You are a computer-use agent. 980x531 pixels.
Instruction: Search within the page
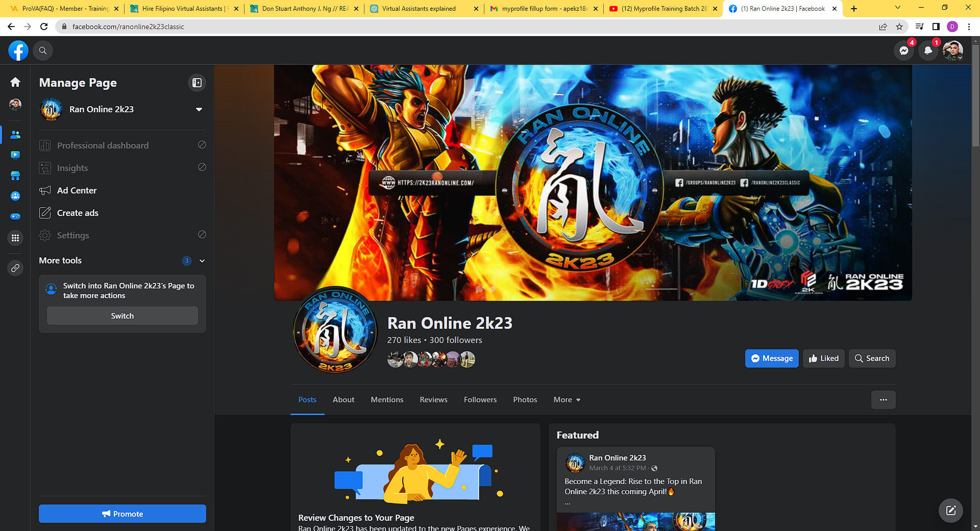coord(872,358)
